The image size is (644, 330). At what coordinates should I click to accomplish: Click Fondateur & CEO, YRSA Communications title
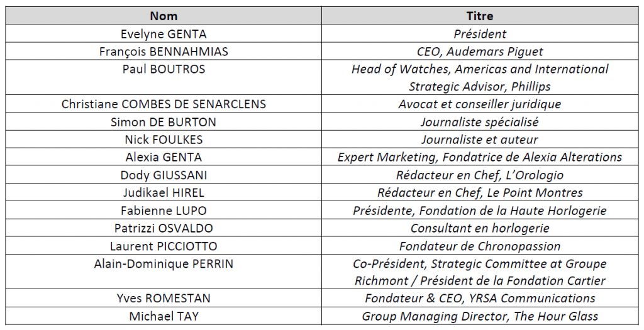point(480,299)
